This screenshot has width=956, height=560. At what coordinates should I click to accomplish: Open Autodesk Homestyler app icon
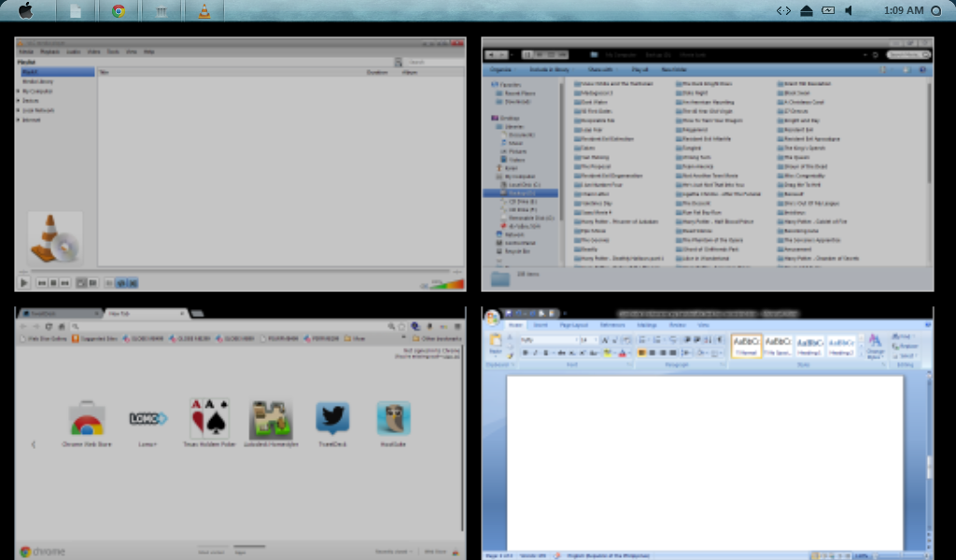click(x=270, y=419)
